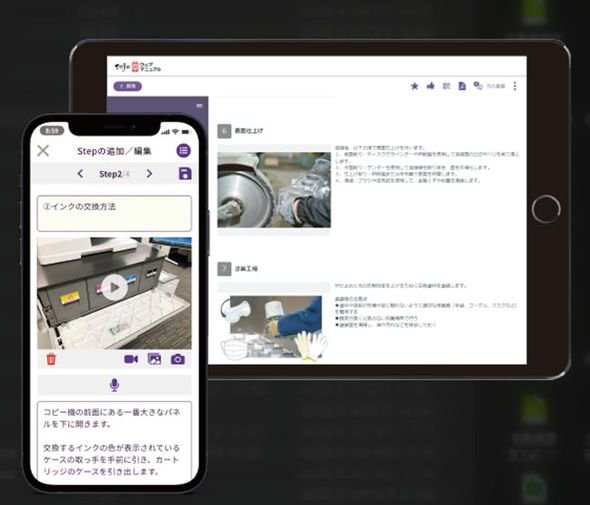
Task: Go to the previous step arrow
Action: tap(80, 173)
